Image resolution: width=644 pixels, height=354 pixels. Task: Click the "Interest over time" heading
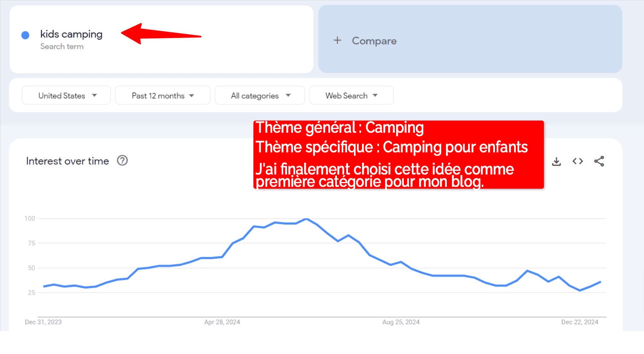click(x=67, y=161)
